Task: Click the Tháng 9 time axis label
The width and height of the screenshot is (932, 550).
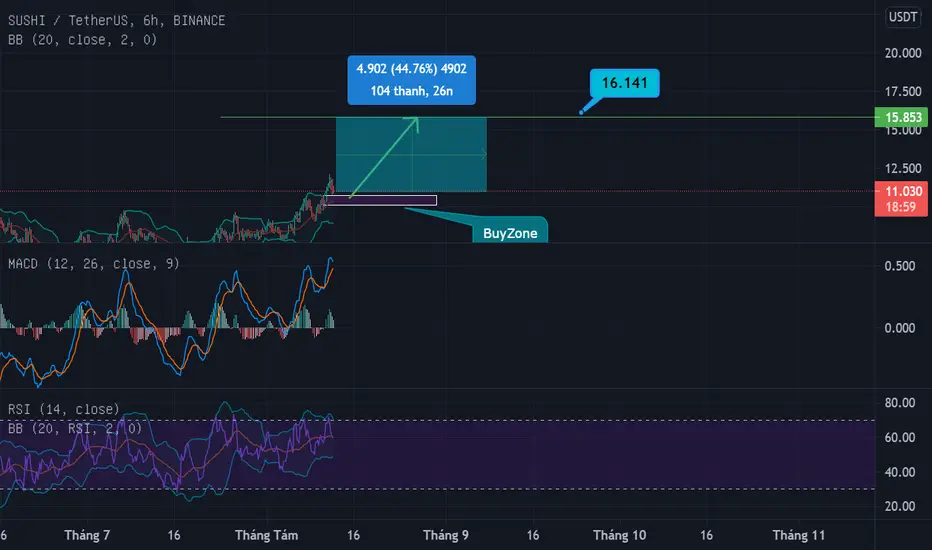Action: [x=446, y=535]
